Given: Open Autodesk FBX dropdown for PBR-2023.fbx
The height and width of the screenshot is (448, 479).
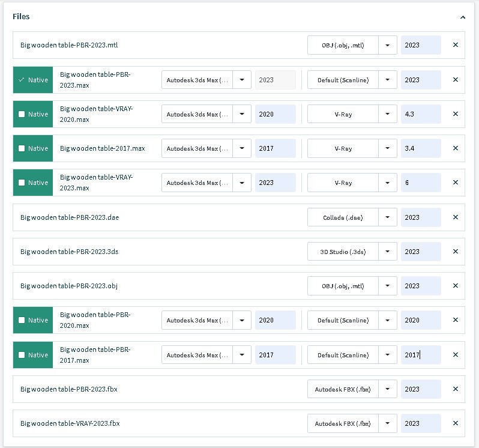Looking at the screenshot, I should click(x=388, y=389).
